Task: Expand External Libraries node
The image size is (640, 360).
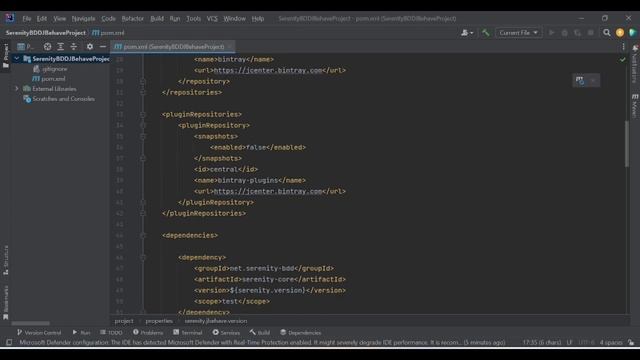Action: click(x=17, y=89)
